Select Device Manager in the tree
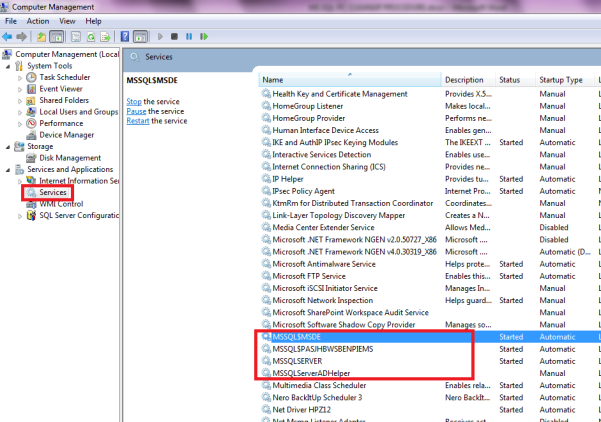The image size is (601, 422). [66, 135]
